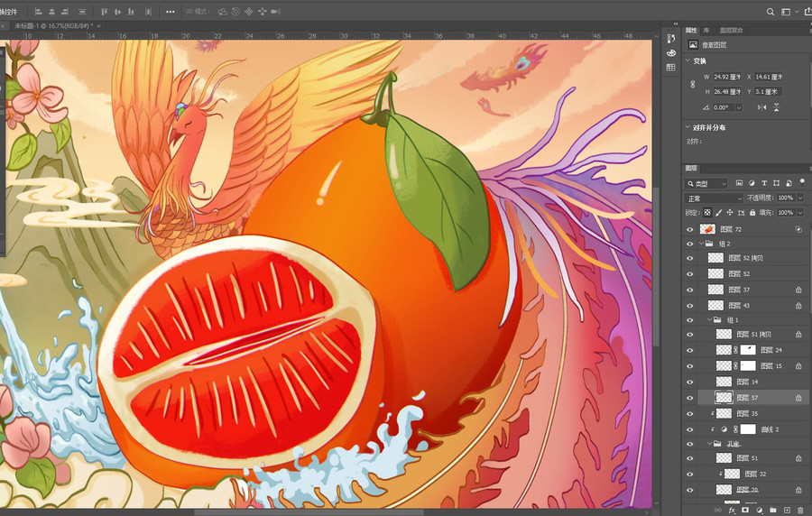Collapse the 组 1 layer group
Viewport: 812px width, 516px height.
tap(710, 320)
